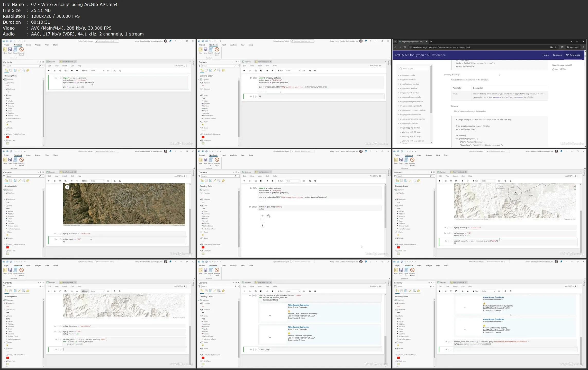Check Flares layer in center frame Contents
Screen dimensions: 588x370
202,232
